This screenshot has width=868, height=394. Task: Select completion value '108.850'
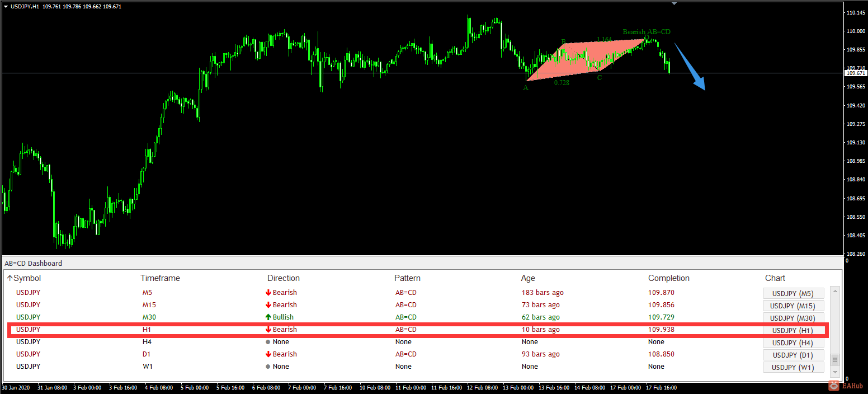pyautogui.click(x=661, y=354)
